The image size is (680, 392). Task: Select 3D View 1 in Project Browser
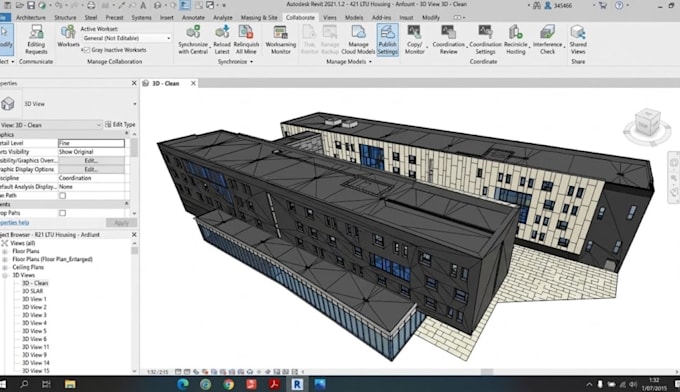[x=34, y=299]
